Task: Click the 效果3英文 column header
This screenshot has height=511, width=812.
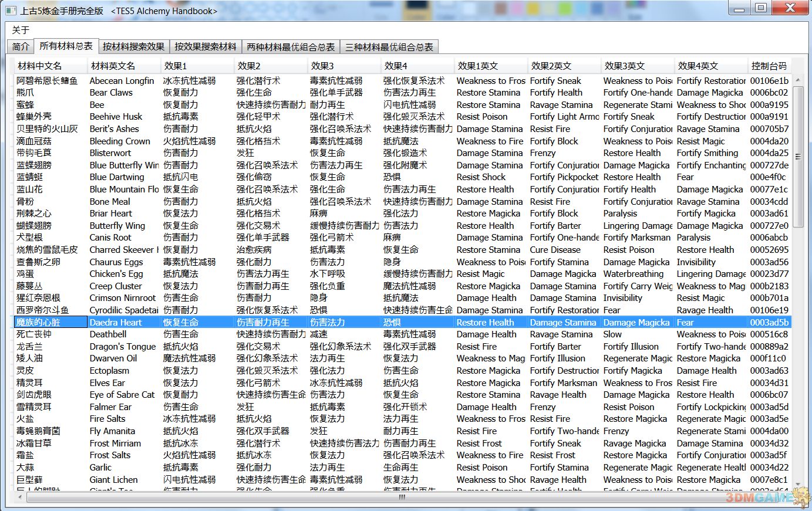Action: 637,66
